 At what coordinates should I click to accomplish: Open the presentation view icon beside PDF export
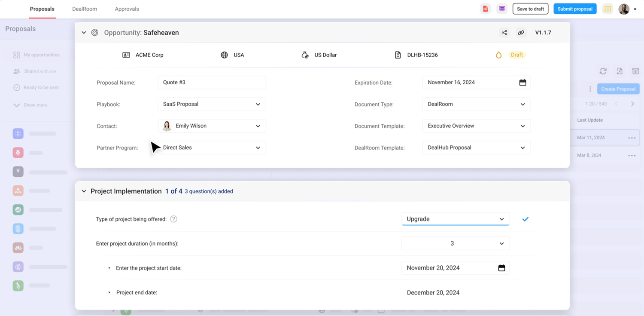click(501, 8)
